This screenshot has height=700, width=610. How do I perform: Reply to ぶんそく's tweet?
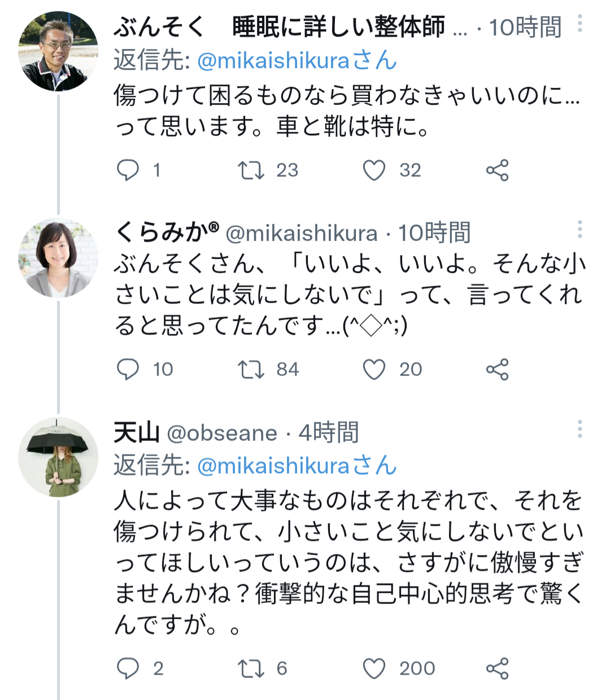pyautogui.click(x=128, y=170)
